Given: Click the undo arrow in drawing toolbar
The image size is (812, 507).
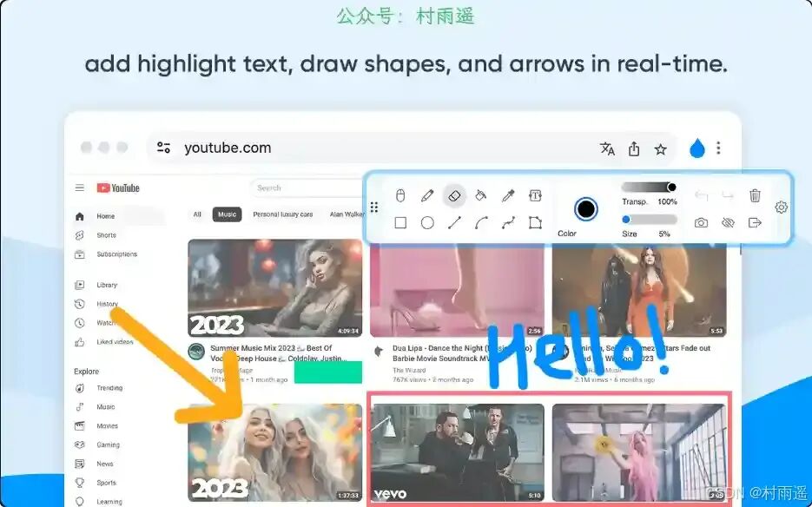Looking at the screenshot, I should pyautogui.click(x=701, y=195).
